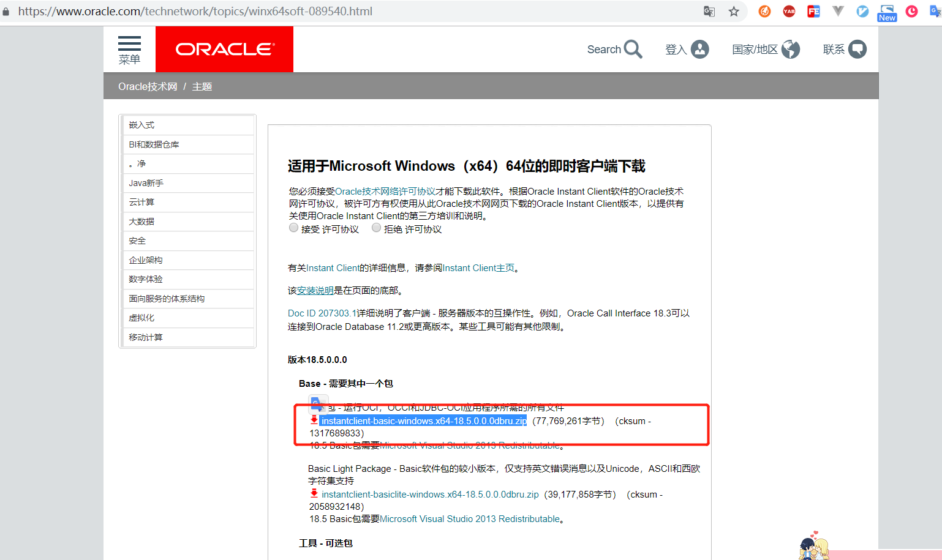Image resolution: width=942 pixels, height=560 pixels.
Task: Select the 接受 许可协议 radio button
Action: [293, 227]
